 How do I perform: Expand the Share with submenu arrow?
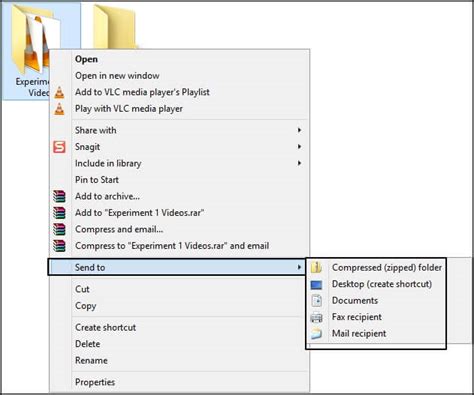tap(299, 130)
